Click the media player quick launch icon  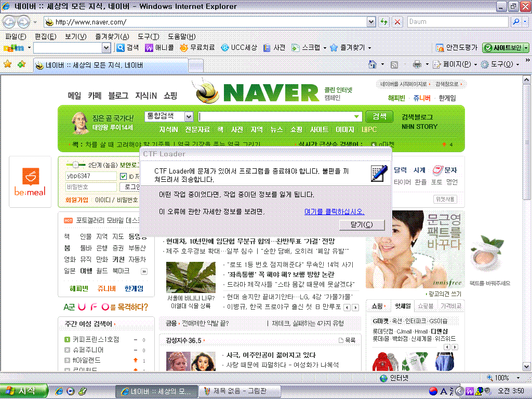[71, 391]
